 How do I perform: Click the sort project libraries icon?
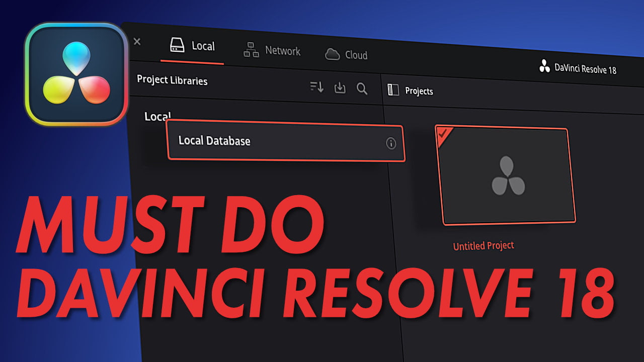click(x=316, y=87)
